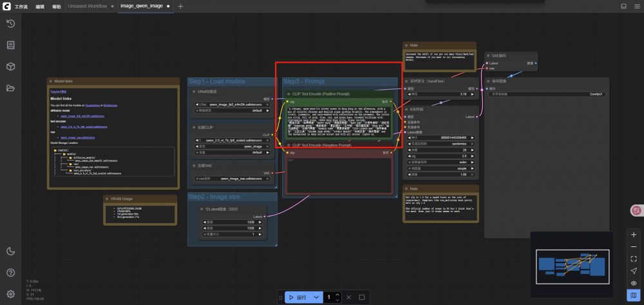This screenshot has width=644, height=305.
Task: Open the Modelscope link
Action: pos(111,106)
